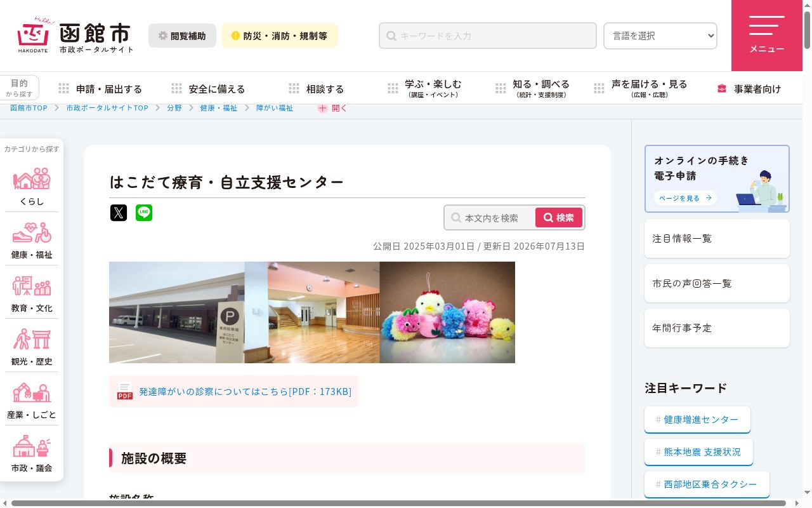Open the オンラインの手続き 電子申請 banner

click(x=717, y=178)
